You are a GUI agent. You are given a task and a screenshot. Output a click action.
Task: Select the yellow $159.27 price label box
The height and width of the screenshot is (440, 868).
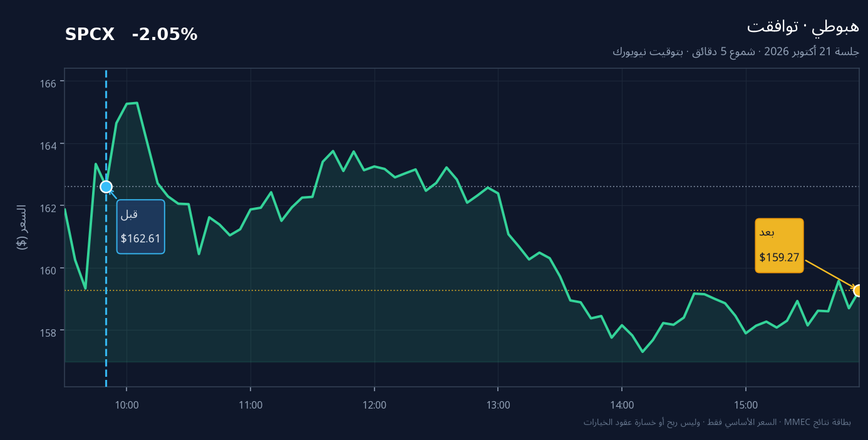[x=779, y=245]
